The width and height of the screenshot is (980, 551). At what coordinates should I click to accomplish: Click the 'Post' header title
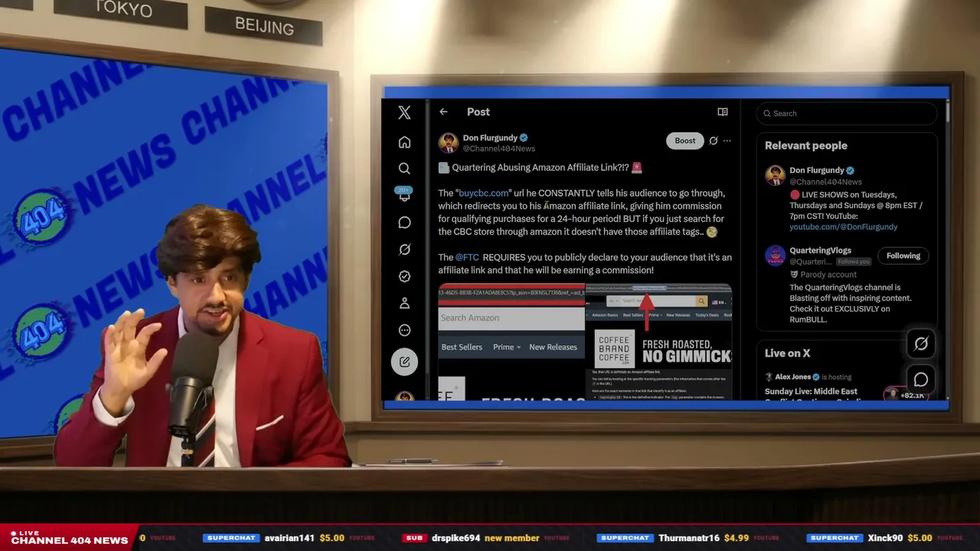tap(479, 112)
